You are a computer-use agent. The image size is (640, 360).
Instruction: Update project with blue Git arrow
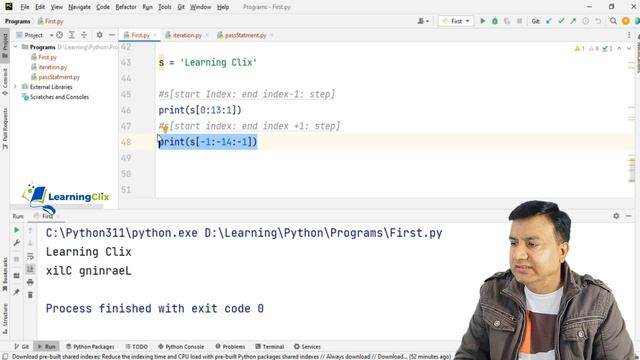click(x=549, y=21)
